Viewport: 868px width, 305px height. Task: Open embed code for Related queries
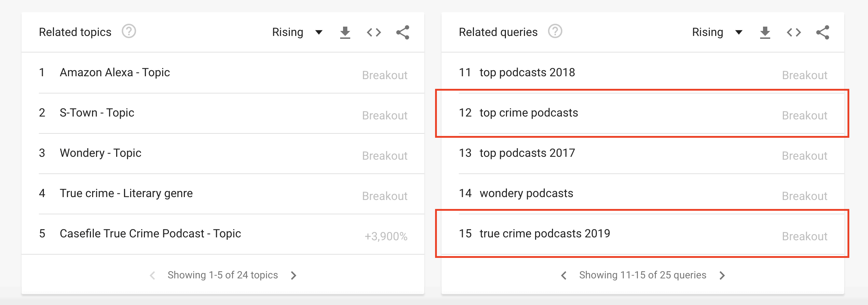(794, 32)
